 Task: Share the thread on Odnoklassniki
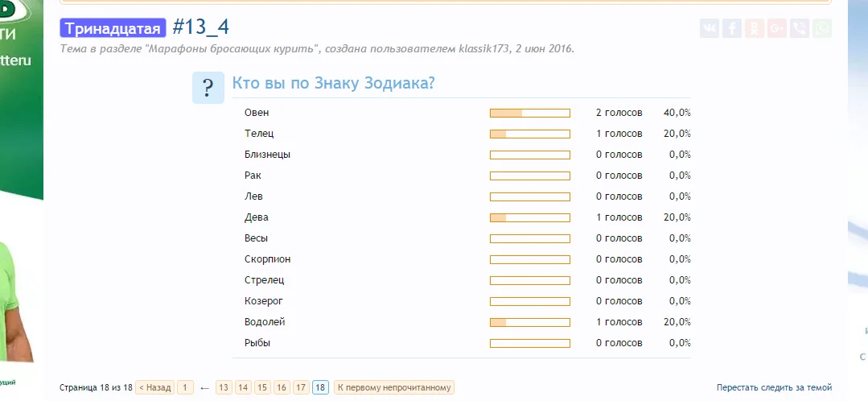[755, 28]
